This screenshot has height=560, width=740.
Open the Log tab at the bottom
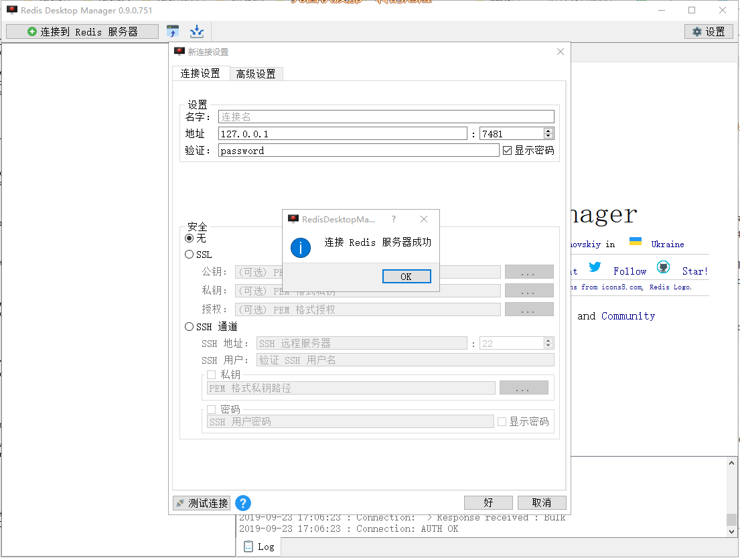[258, 547]
